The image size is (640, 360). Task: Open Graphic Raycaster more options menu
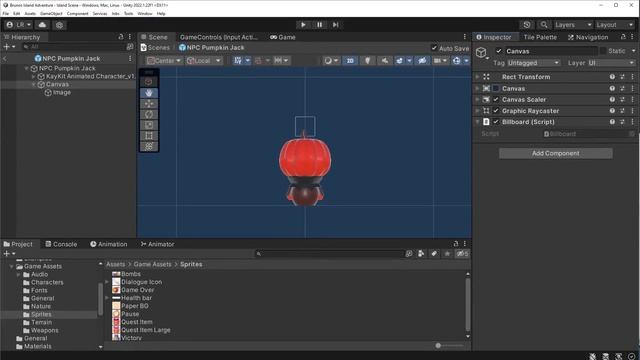click(632, 111)
